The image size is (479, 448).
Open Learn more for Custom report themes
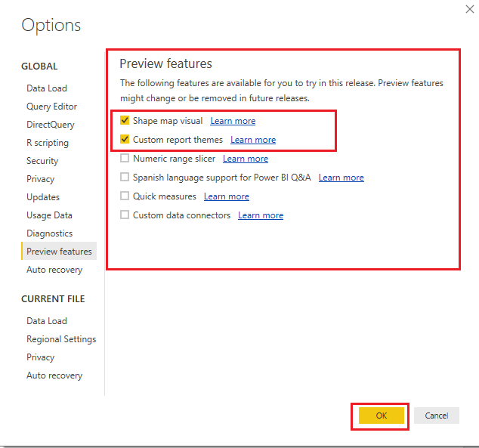[253, 140]
